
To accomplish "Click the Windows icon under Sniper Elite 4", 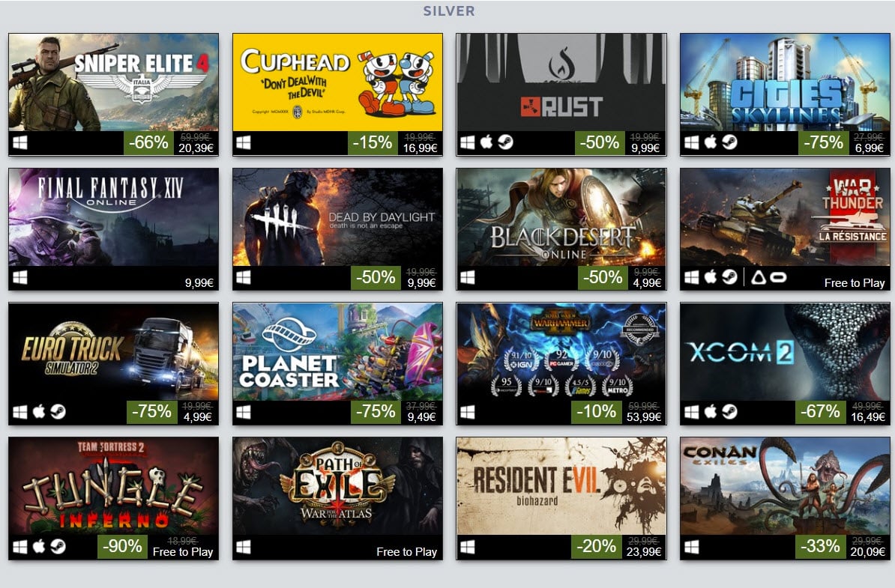I will click(20, 142).
